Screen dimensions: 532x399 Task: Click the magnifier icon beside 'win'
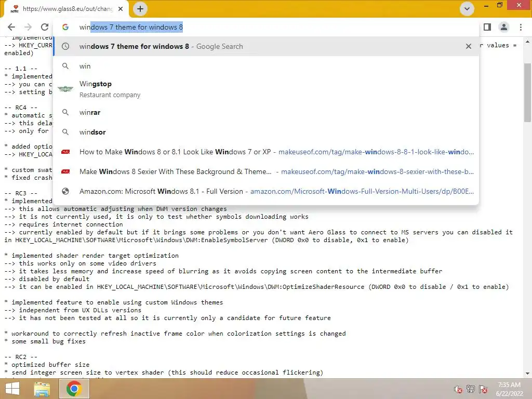coord(65,66)
